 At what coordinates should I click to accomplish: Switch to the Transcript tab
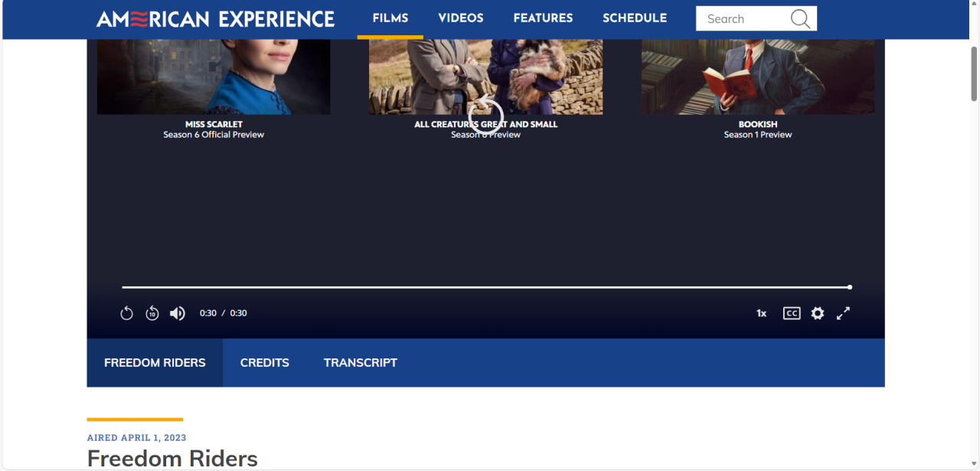[361, 363]
